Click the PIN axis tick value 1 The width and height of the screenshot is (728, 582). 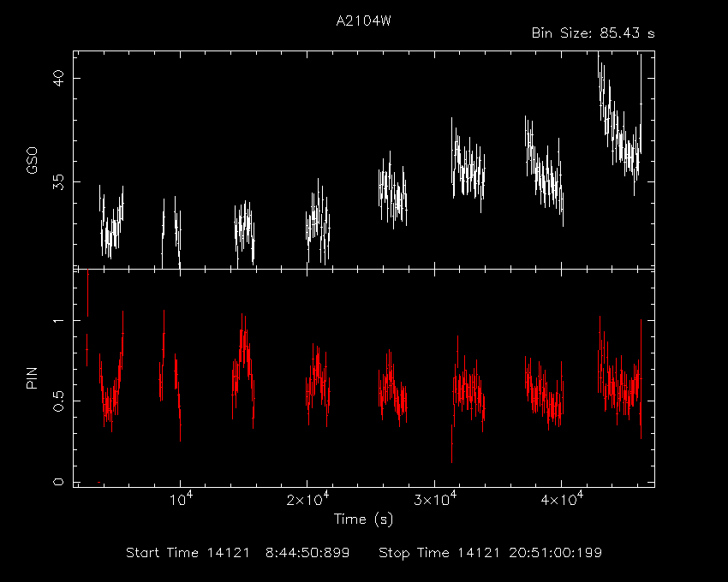[x=59, y=321]
